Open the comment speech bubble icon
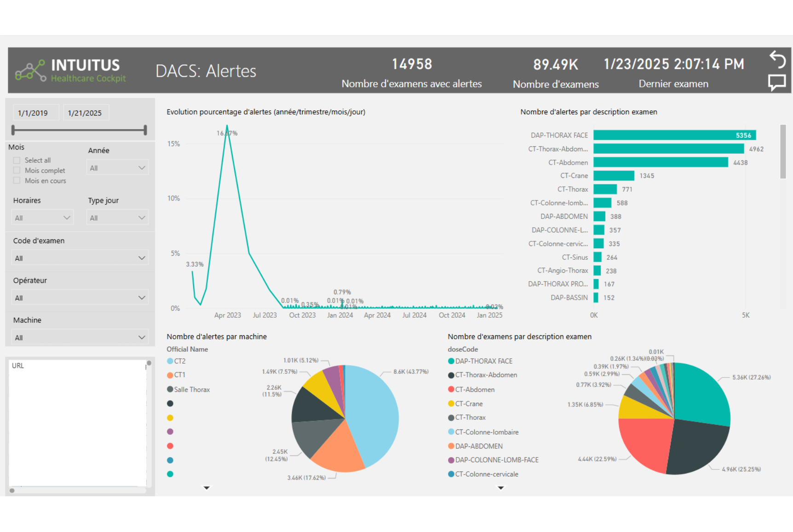 tap(777, 83)
